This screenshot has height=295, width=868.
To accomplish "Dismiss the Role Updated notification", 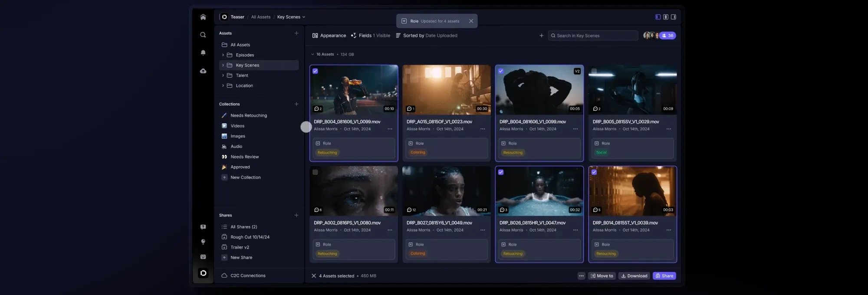I will [x=471, y=21].
